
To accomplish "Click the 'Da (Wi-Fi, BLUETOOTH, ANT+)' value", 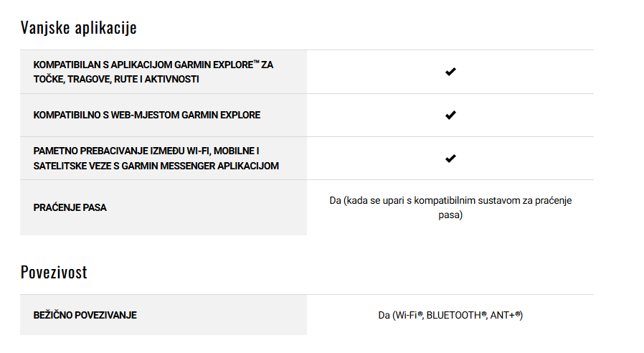I will coord(450,315).
